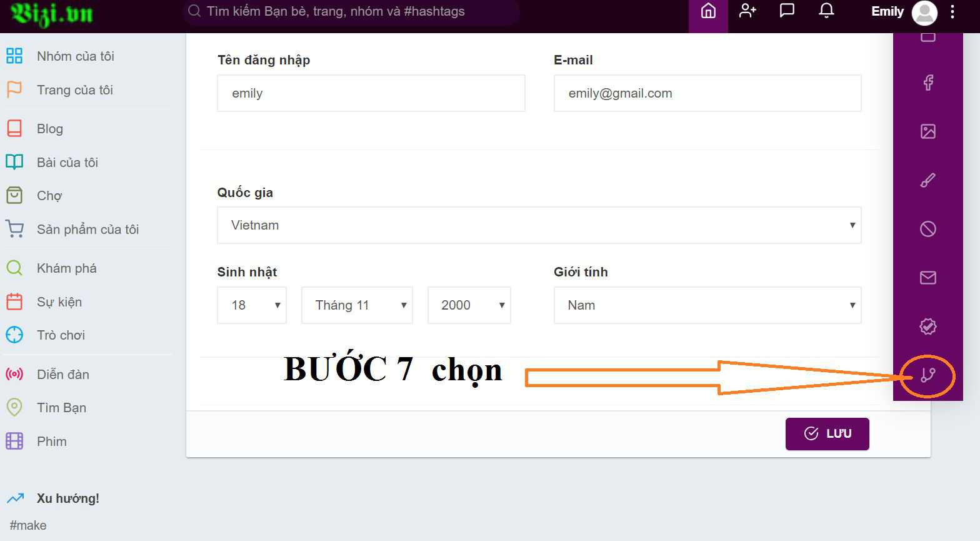Open the brush design icon in sidebar

click(x=928, y=180)
